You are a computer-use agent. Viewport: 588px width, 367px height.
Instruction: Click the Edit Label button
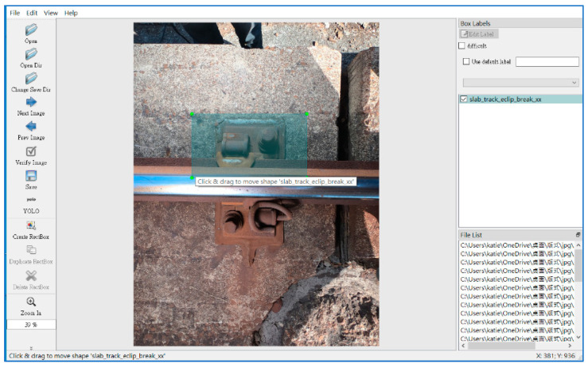pos(479,34)
